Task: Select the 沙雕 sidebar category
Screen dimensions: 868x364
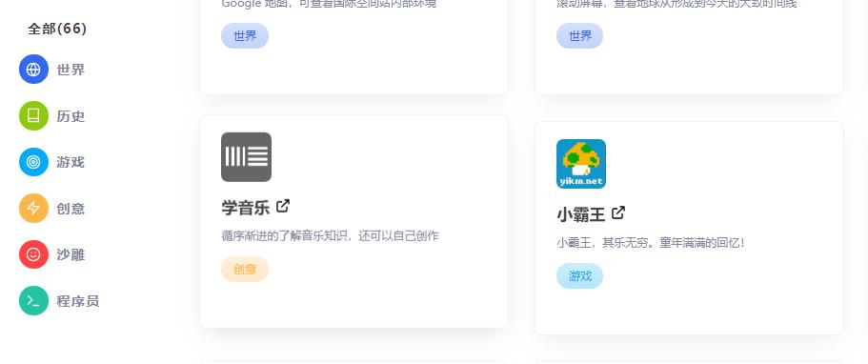Action: tap(71, 254)
